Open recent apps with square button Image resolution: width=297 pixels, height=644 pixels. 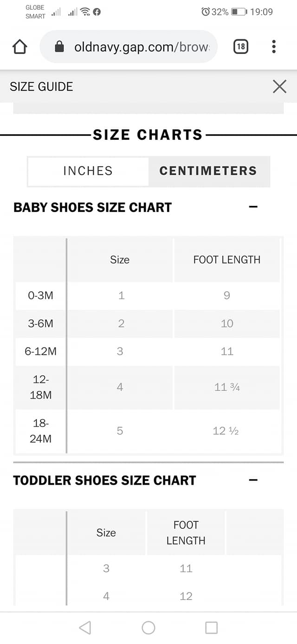point(211,628)
